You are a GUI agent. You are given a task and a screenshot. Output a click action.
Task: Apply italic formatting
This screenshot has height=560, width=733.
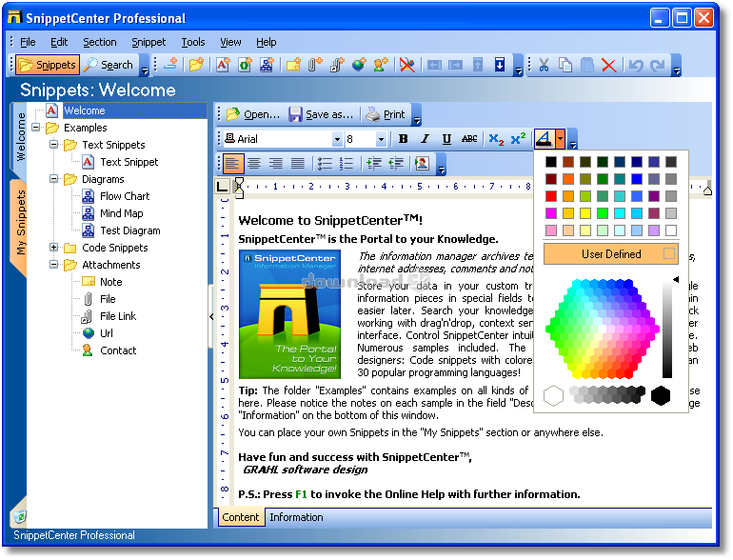coord(425,139)
